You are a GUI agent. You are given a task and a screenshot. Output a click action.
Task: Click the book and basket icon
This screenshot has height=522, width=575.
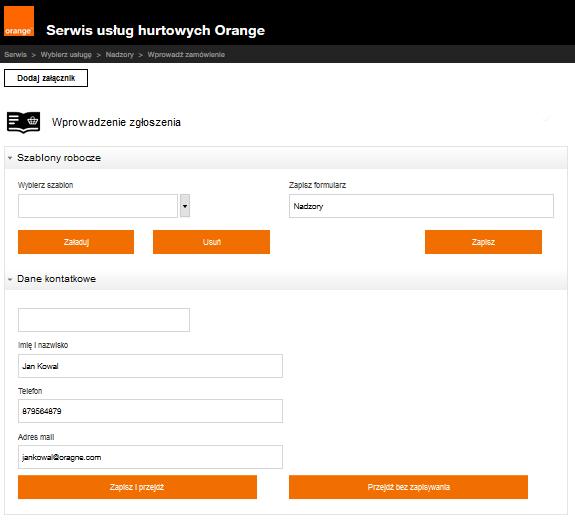(x=23, y=122)
